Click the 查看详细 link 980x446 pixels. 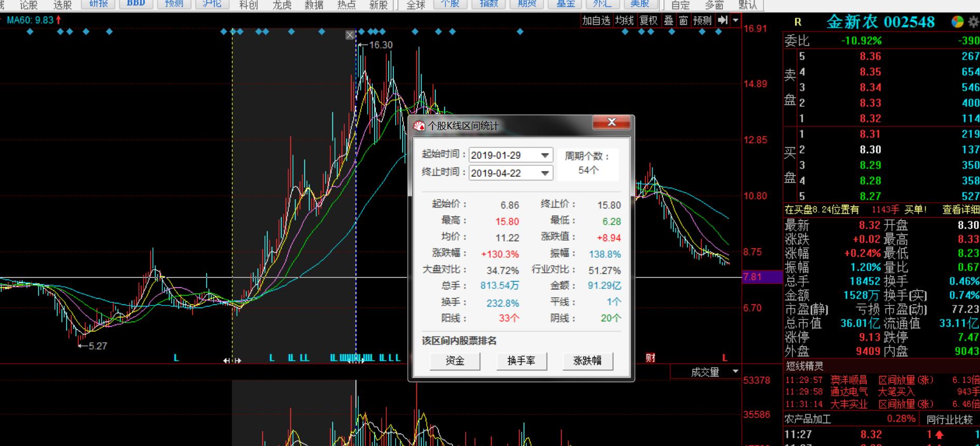[960, 210]
